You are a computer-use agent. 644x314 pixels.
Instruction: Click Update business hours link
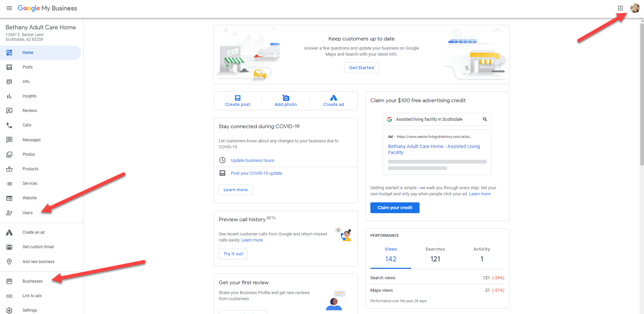[252, 161]
